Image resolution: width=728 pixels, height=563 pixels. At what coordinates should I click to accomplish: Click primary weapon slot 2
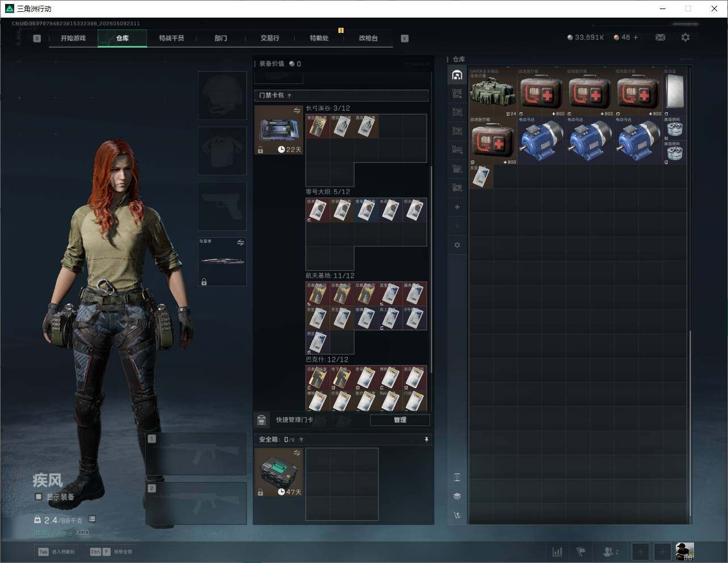(196, 504)
